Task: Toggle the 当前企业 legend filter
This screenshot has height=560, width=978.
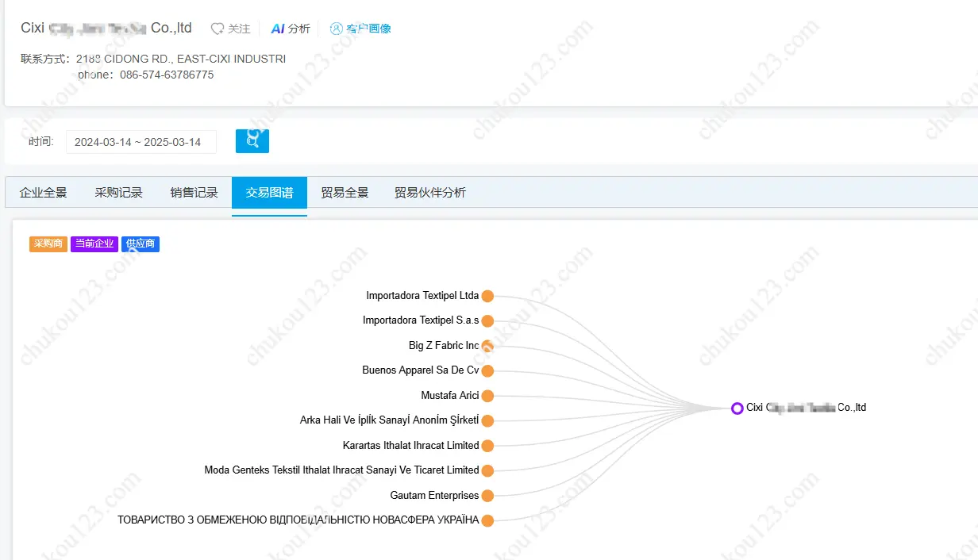Action: tap(94, 244)
